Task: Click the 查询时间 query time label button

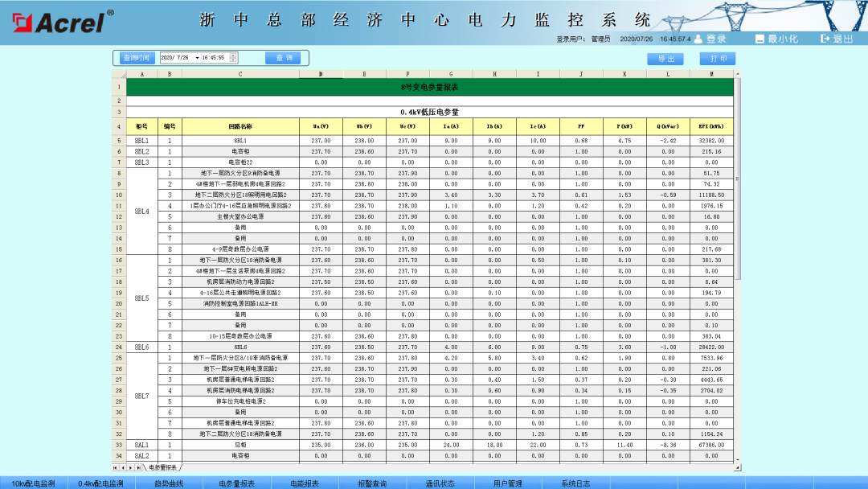Action: point(137,57)
